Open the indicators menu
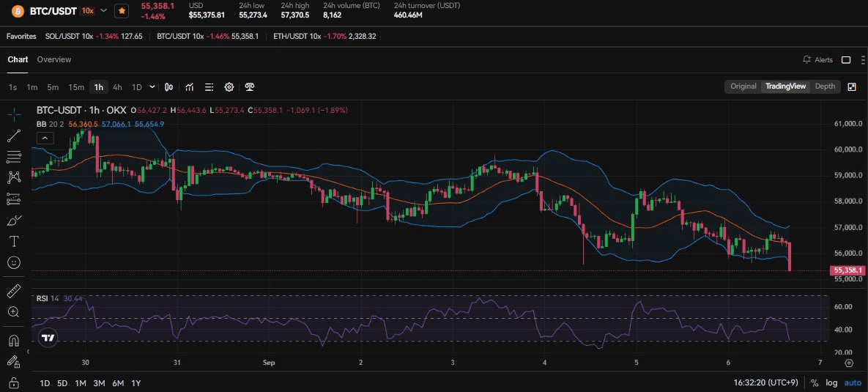This screenshot has height=392, width=868. (189, 87)
